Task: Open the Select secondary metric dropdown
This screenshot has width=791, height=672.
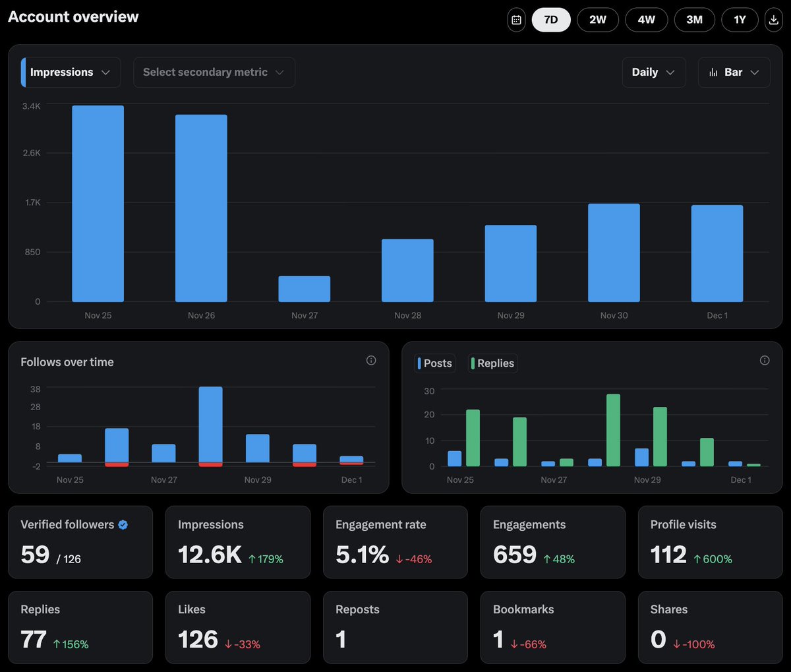Action: click(214, 72)
